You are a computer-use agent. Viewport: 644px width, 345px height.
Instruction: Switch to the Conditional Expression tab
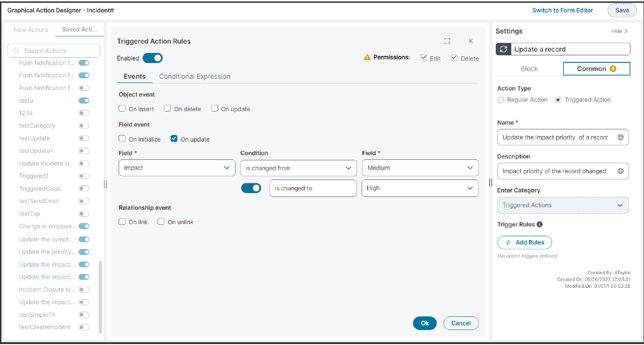(x=194, y=76)
